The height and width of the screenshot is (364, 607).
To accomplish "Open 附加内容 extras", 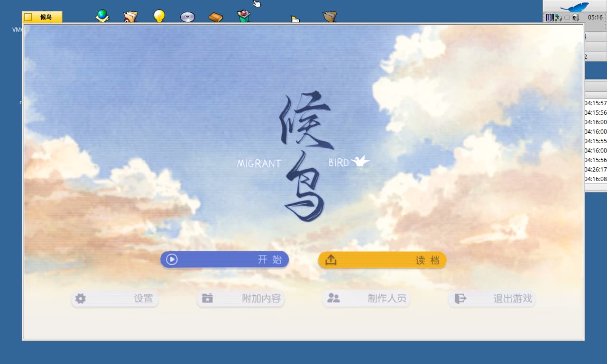I will point(240,299).
